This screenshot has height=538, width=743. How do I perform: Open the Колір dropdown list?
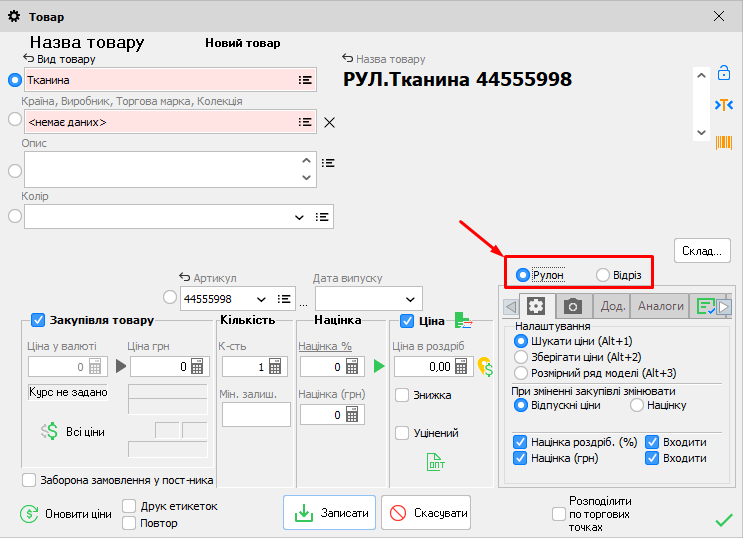299,217
